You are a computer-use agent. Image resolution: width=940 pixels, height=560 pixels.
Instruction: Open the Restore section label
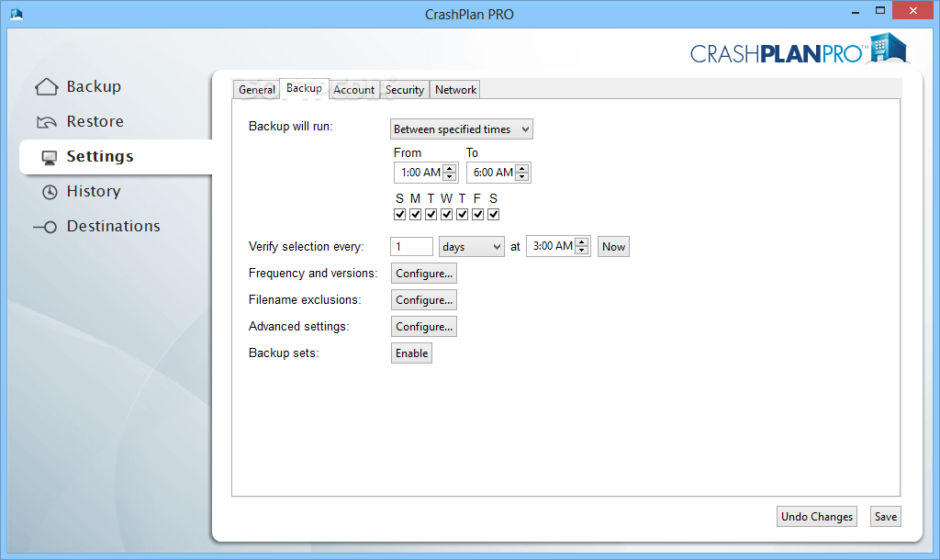click(x=95, y=121)
